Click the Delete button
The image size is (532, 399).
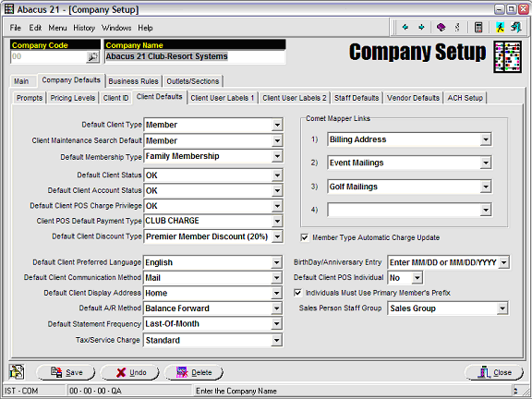point(193,372)
